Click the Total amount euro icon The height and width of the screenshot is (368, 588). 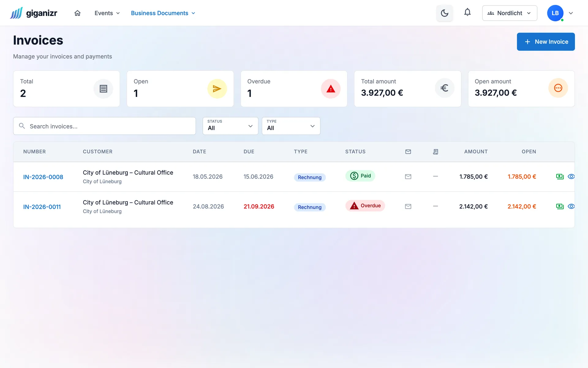pyautogui.click(x=444, y=88)
